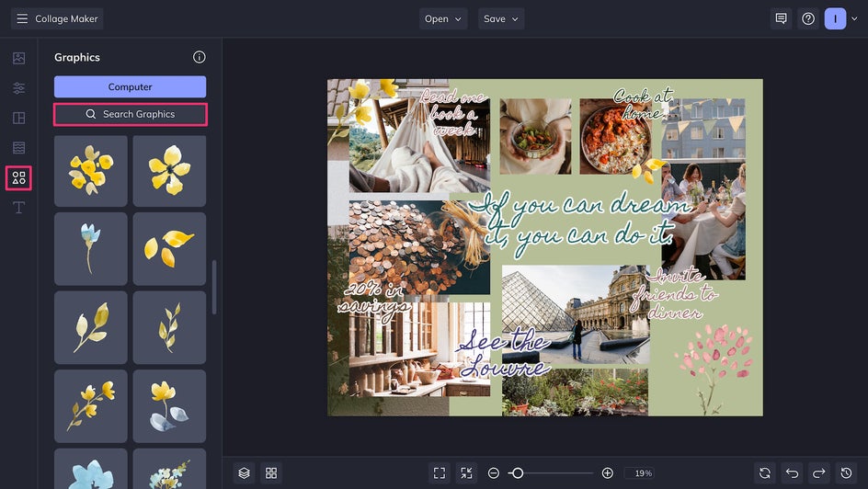Select the 'Invite friends to dinner' text

coord(675,293)
